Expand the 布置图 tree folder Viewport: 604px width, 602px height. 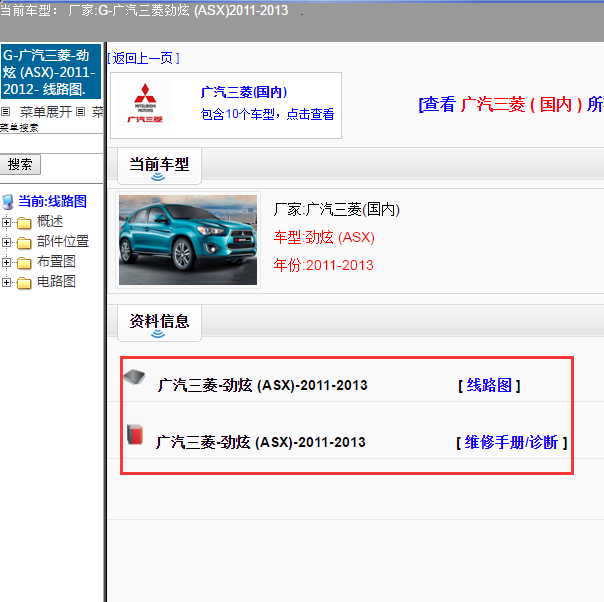click(6, 262)
